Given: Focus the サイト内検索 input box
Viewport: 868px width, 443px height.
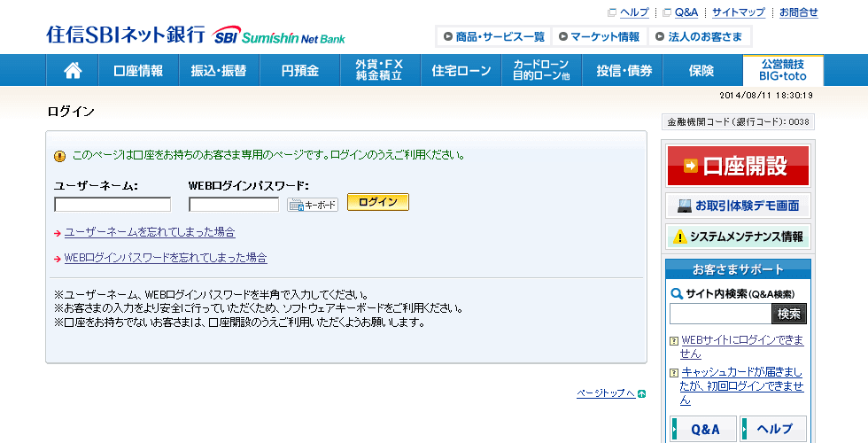Looking at the screenshot, I should [x=720, y=314].
